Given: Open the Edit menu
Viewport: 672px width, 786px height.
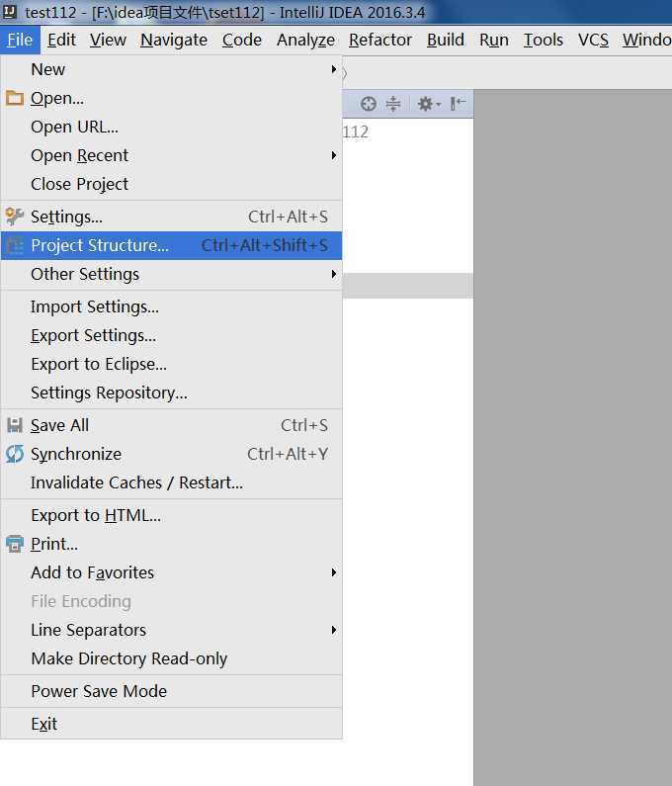Looking at the screenshot, I should pos(61,40).
